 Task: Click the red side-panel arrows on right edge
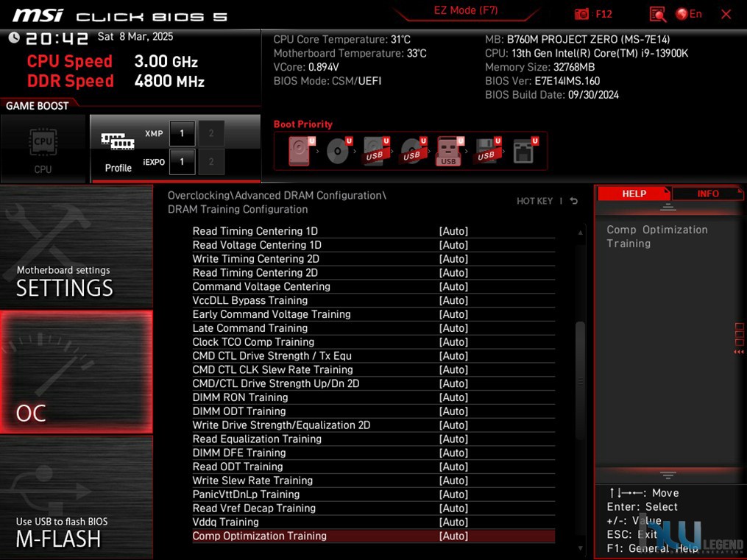pos(739,352)
